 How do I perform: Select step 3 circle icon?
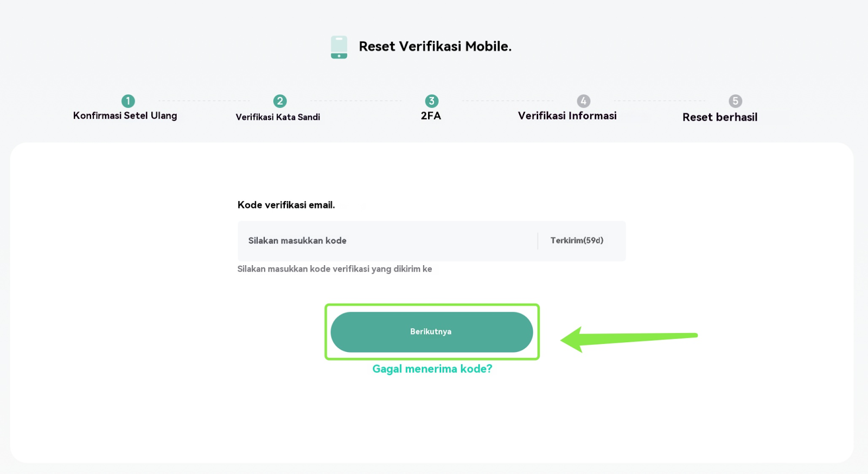pyautogui.click(x=432, y=101)
